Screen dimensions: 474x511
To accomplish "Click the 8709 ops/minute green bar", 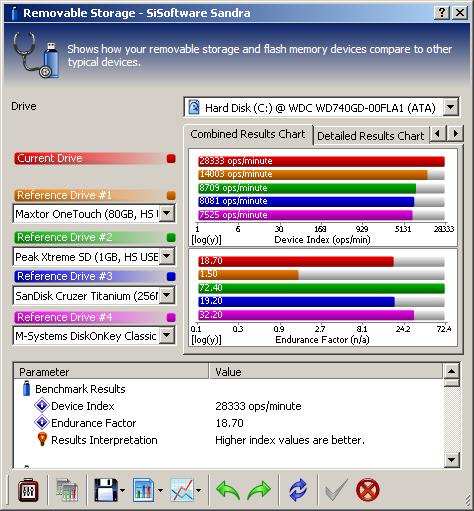I will [x=307, y=188].
